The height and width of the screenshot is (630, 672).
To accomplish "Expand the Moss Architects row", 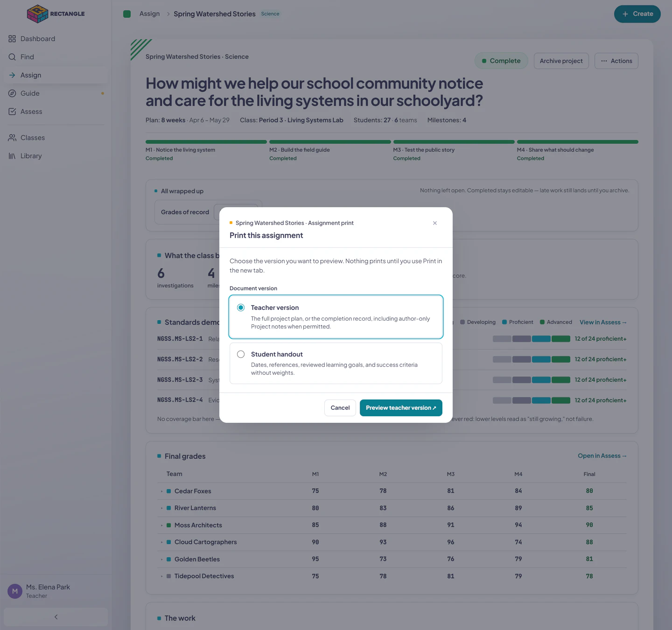I will click(x=162, y=525).
